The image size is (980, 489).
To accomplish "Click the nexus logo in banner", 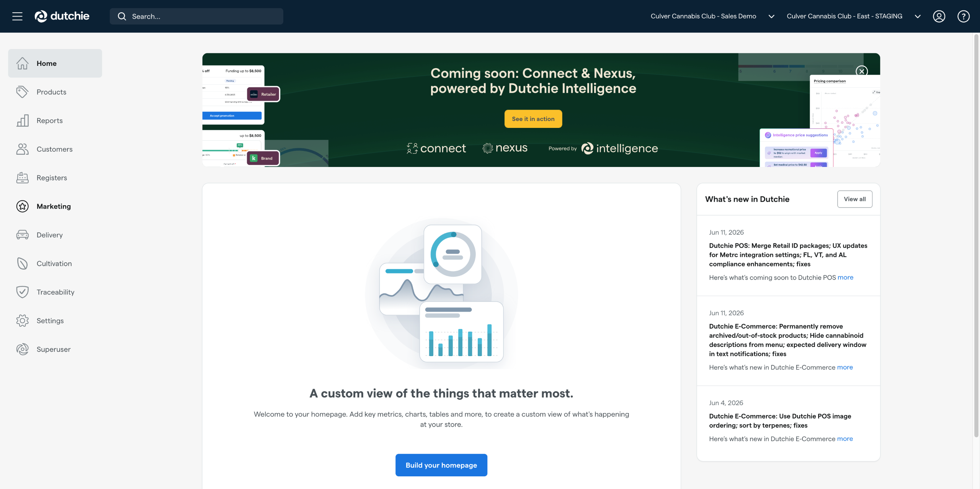I will tap(505, 148).
